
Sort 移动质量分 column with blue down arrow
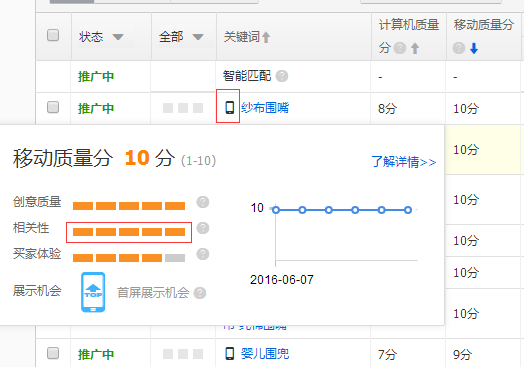[x=474, y=48]
